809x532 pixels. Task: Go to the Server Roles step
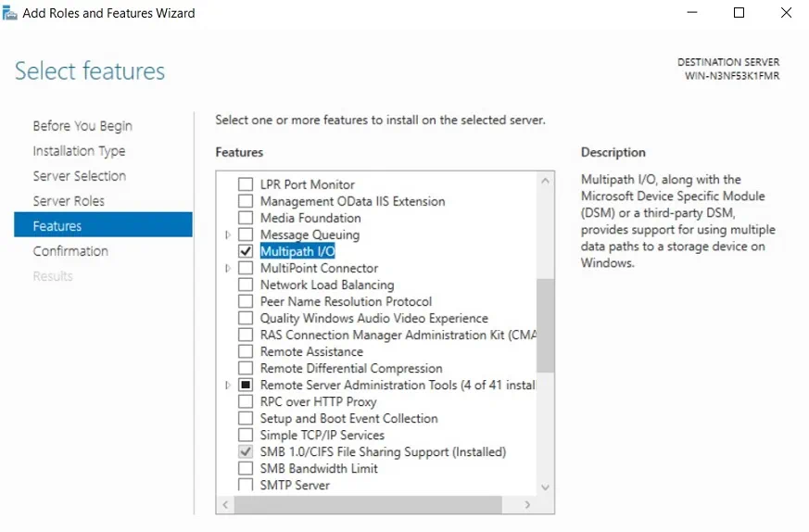[x=69, y=201]
